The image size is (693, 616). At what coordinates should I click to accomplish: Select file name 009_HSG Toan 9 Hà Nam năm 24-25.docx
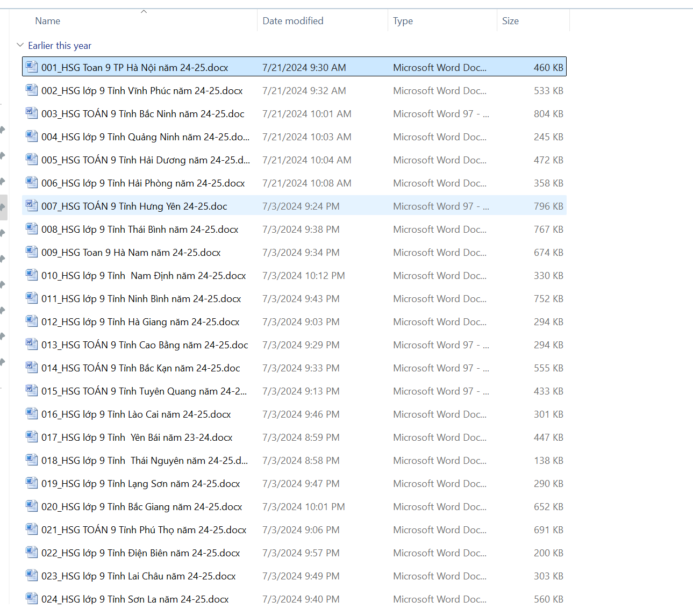[x=131, y=253]
